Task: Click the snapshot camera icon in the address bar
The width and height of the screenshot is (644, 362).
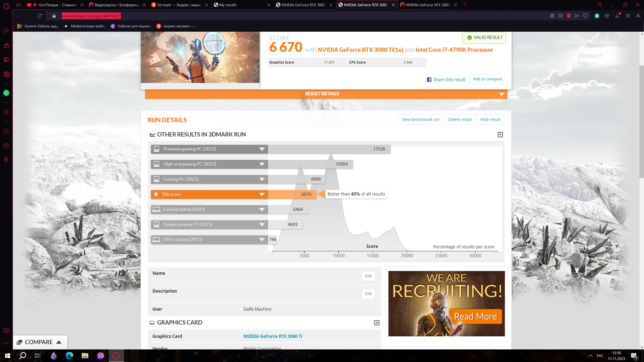Action: pyautogui.click(x=560, y=16)
